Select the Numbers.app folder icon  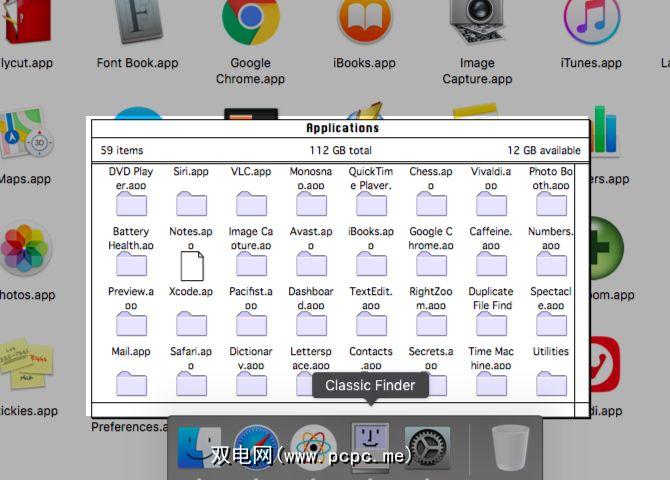tap(552, 264)
